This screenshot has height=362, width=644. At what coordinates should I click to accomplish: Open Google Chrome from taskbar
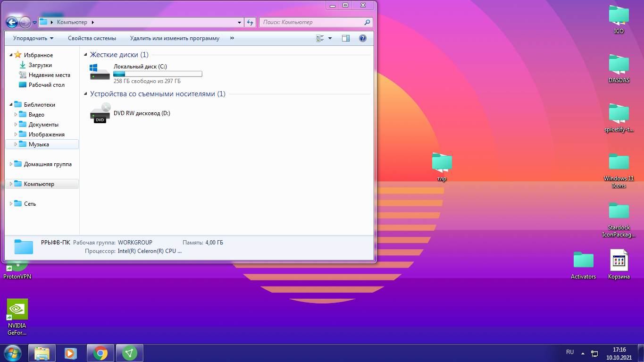pos(100,353)
